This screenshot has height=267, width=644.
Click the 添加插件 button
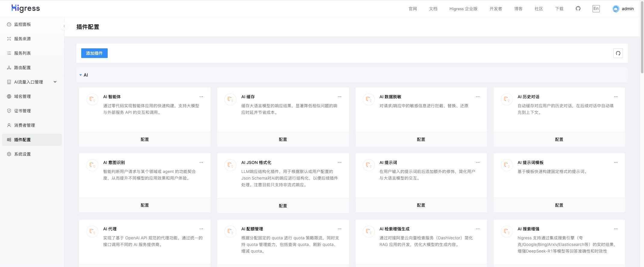click(x=94, y=53)
